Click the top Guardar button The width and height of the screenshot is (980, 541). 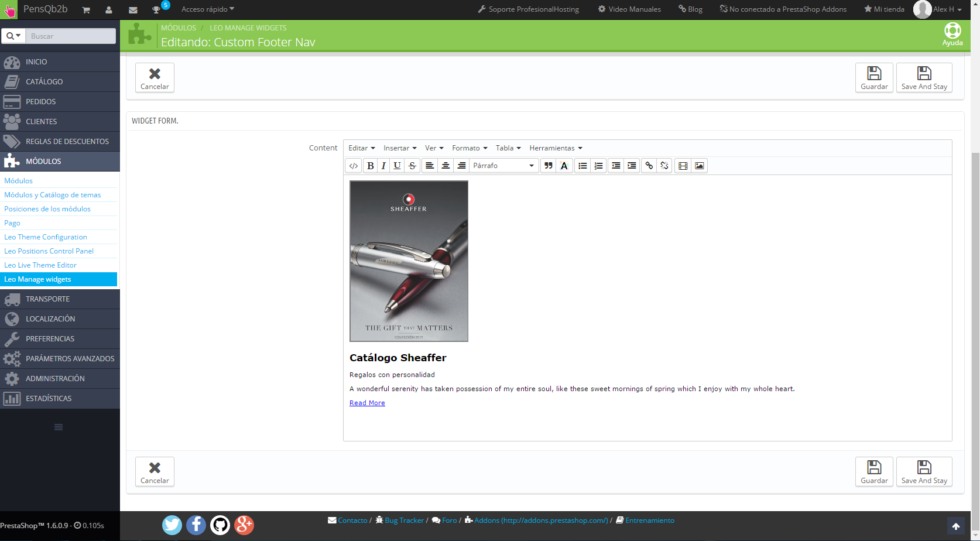pyautogui.click(x=874, y=78)
